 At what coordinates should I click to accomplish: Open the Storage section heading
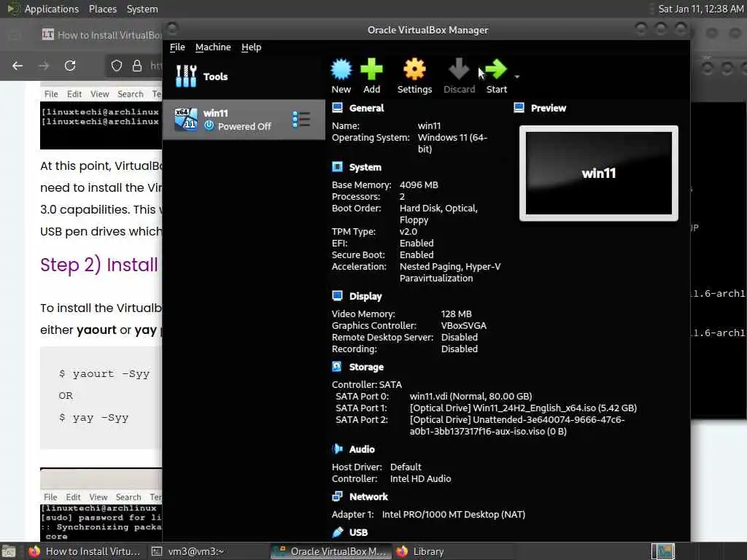[x=366, y=367]
